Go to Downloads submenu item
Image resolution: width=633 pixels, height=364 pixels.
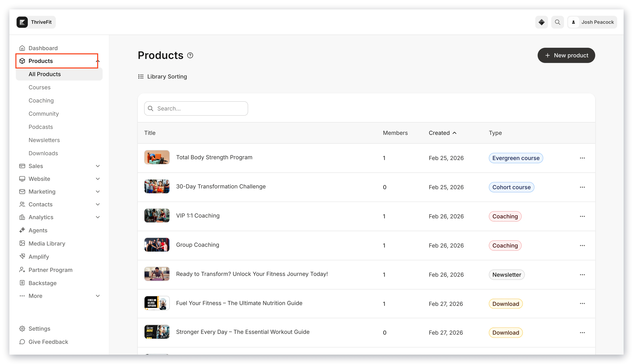point(43,153)
